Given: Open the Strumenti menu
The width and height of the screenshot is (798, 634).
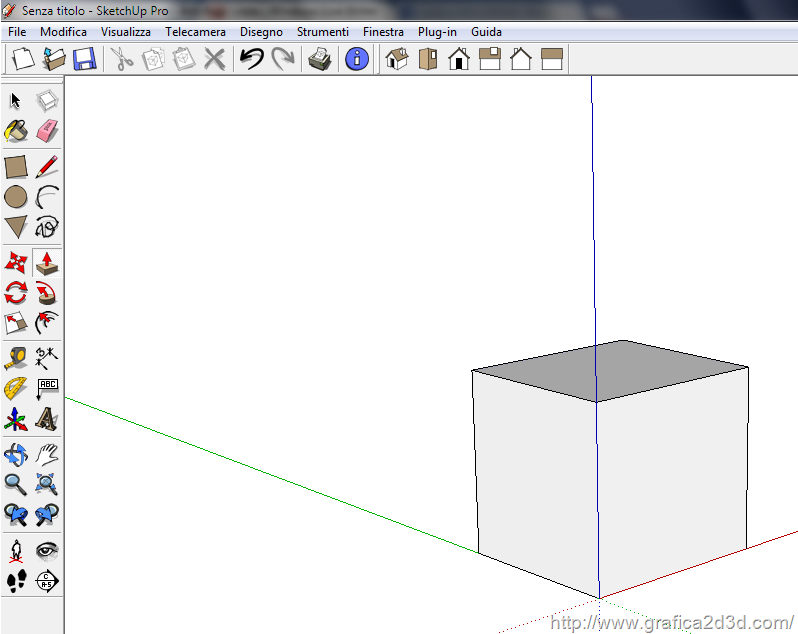Looking at the screenshot, I should pyautogui.click(x=322, y=32).
